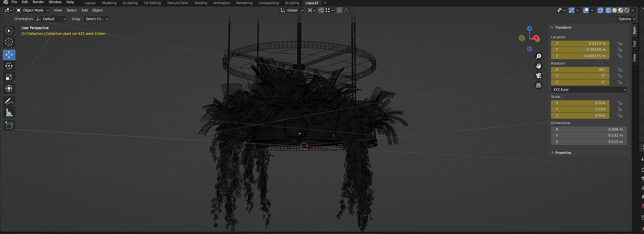
Task: Select the Transform tool
Action: point(9,88)
